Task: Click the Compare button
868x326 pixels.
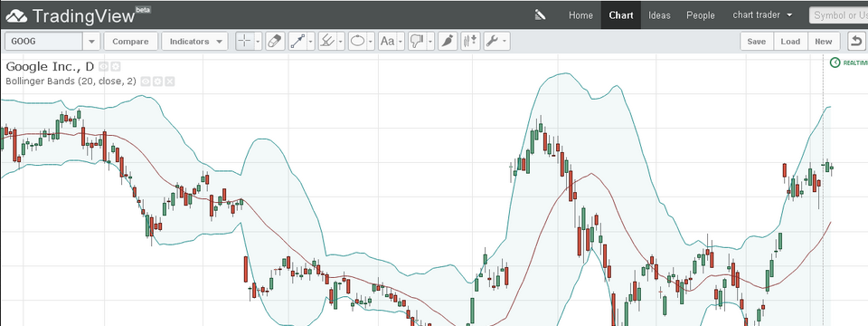Action: [130, 42]
